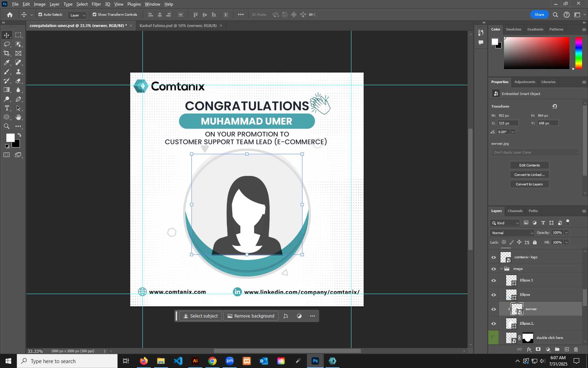Image resolution: width=588 pixels, height=368 pixels.
Task: Switch to the Adjustments tab
Action: click(x=525, y=82)
